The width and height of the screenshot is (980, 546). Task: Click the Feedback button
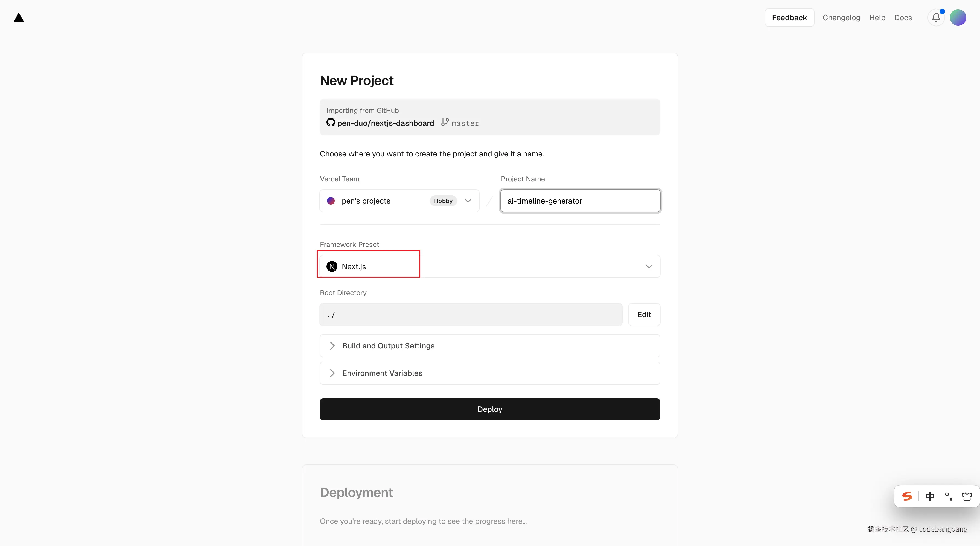click(789, 18)
